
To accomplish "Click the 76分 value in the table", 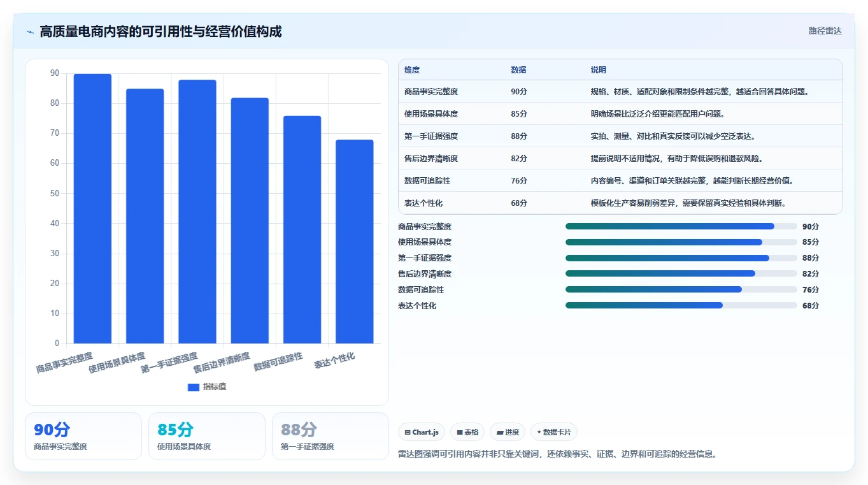I will [519, 181].
